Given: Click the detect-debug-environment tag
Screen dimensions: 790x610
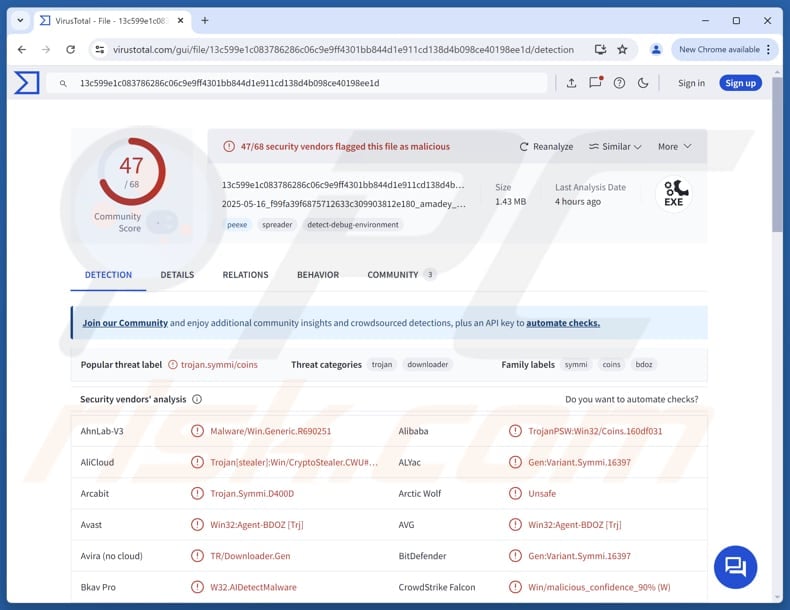Looking at the screenshot, I should [353, 225].
